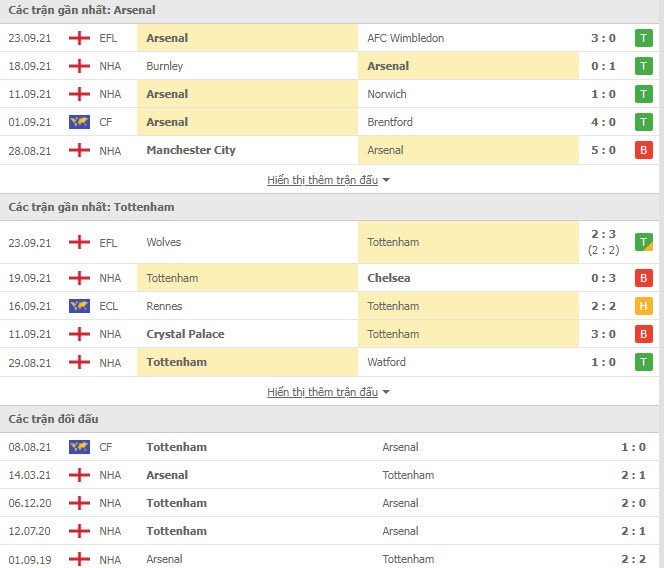The height and width of the screenshot is (568, 664).
Task: Click world flag icon on Brentford CF row
Action: coord(79,122)
